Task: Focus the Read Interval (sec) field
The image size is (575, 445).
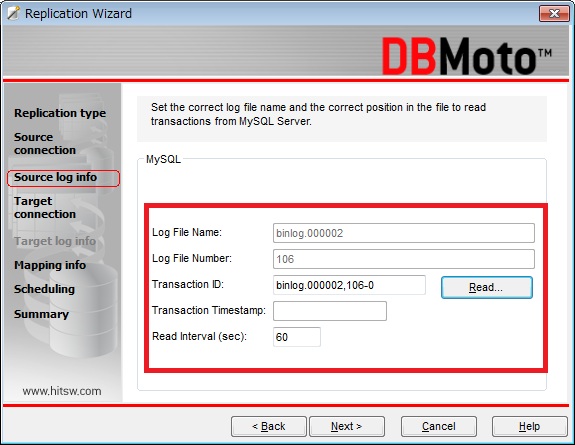Action: pos(297,337)
